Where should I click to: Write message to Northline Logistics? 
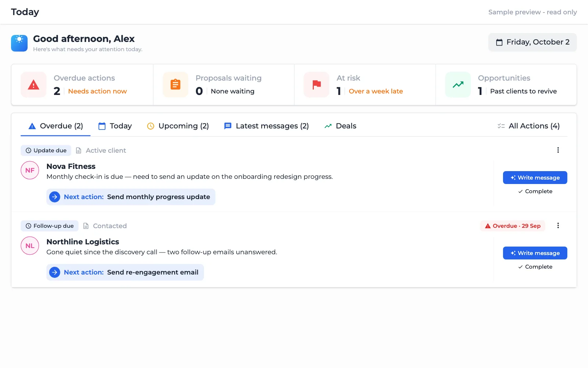point(535,253)
